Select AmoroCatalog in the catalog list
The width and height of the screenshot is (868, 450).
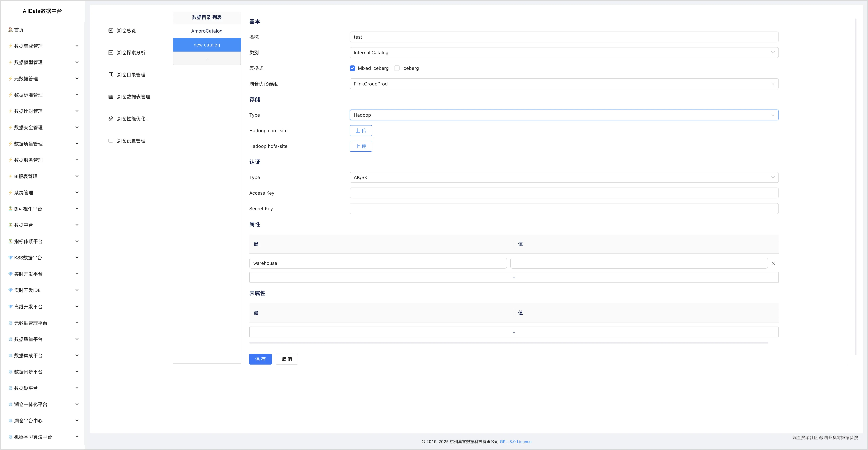[207, 31]
